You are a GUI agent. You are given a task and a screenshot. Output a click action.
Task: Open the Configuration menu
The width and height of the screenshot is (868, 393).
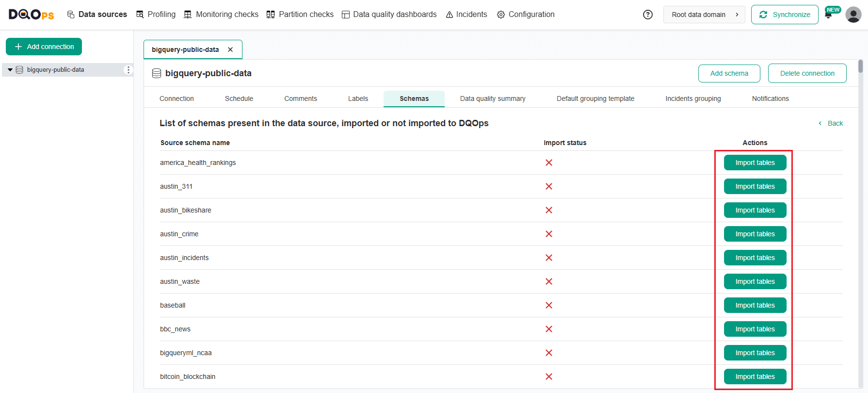tap(526, 15)
